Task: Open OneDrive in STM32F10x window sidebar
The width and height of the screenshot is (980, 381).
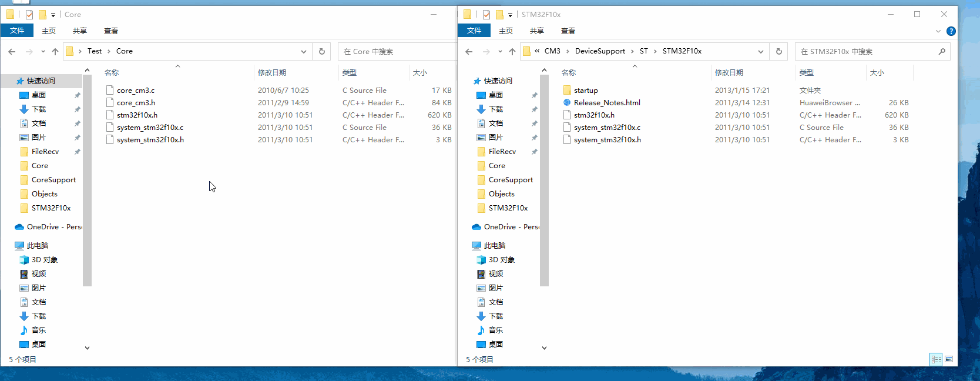Action: point(511,227)
